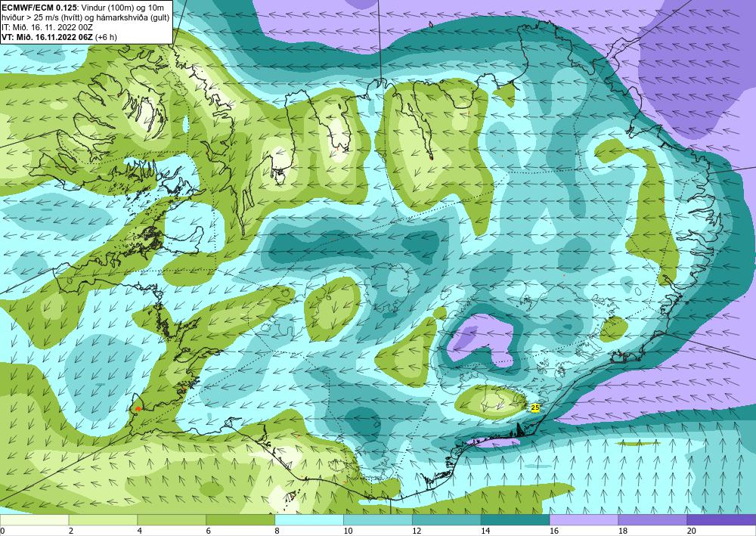Viewport: 756px width, 536px height.
Task: Click the red dot on the southwest peninsula
Action: point(138,409)
